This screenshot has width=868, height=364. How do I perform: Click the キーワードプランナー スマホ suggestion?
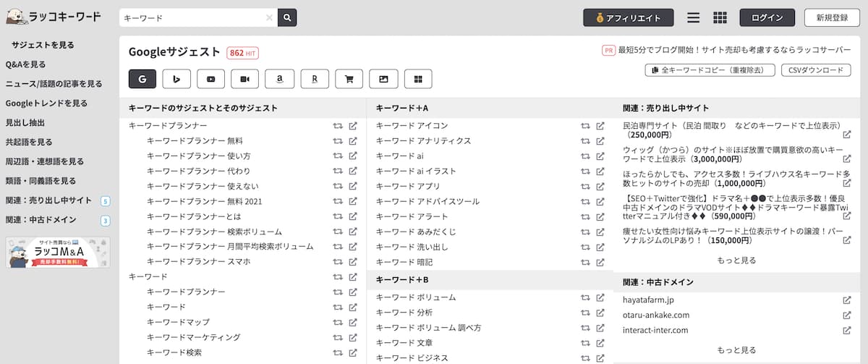pos(198,262)
